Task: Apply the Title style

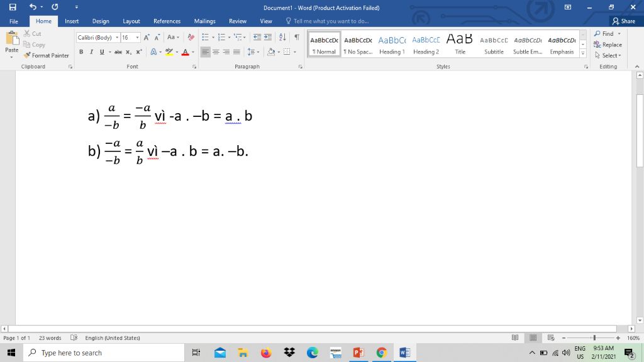Action: [460, 44]
